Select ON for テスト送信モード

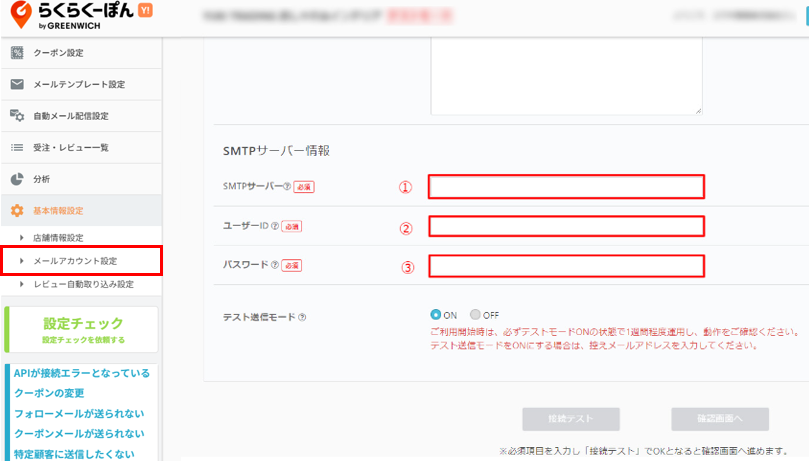tap(435, 314)
